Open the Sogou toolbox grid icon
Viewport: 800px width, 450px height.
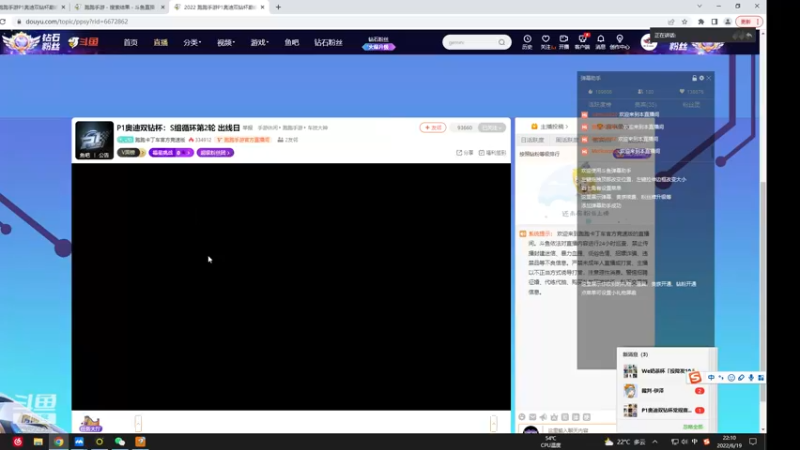pos(761,378)
